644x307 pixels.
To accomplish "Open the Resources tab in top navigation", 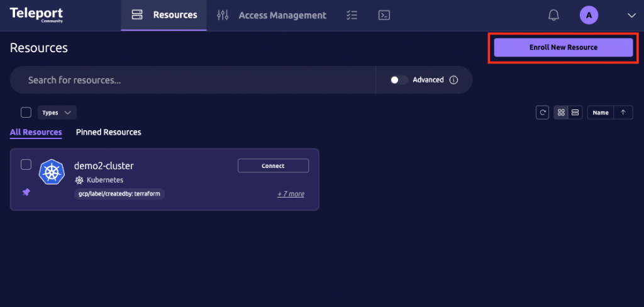I will click(x=164, y=15).
